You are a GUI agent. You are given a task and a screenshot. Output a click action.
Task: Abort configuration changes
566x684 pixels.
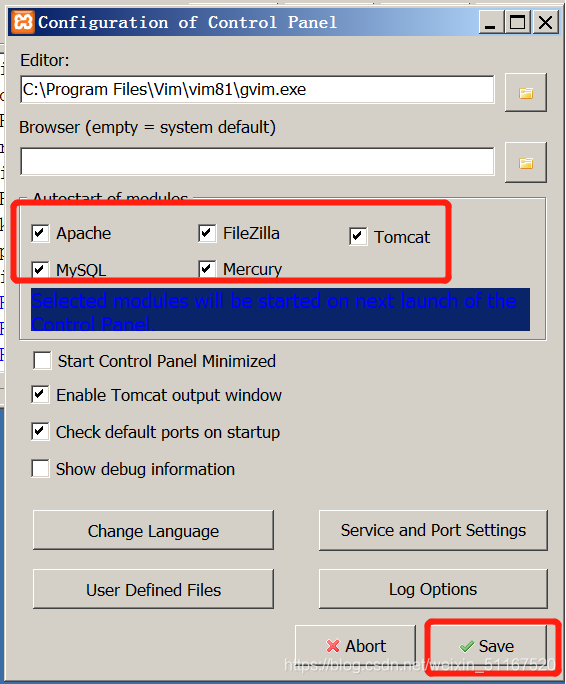tap(356, 646)
